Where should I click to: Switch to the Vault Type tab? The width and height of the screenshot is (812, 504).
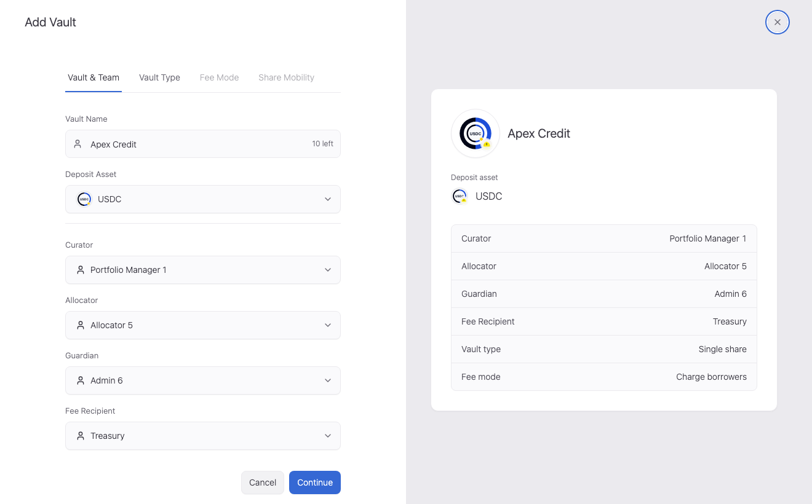[159, 77]
